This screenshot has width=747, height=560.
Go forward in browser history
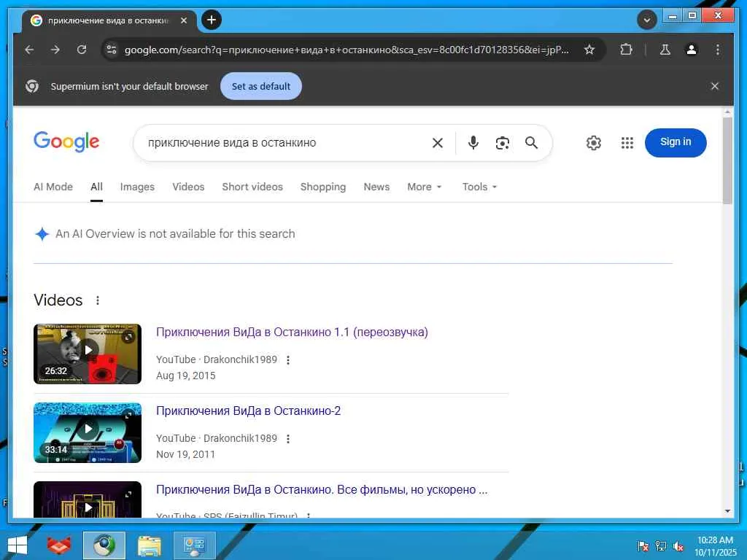point(55,50)
